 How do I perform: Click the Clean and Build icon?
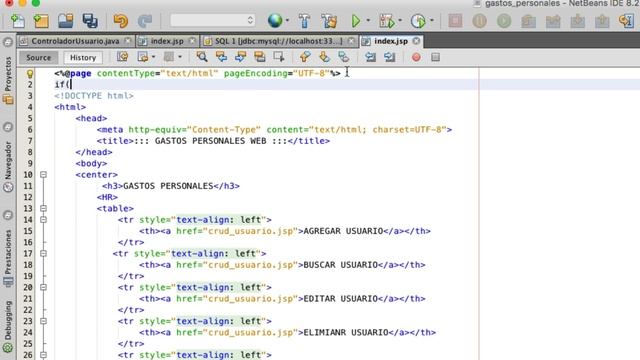pyautogui.click(x=329, y=20)
